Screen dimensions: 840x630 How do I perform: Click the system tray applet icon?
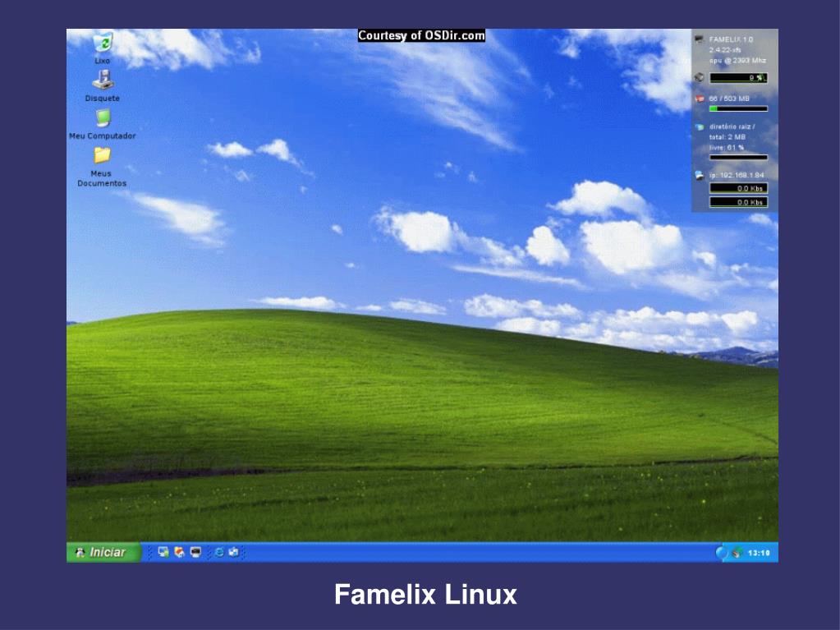click(737, 553)
